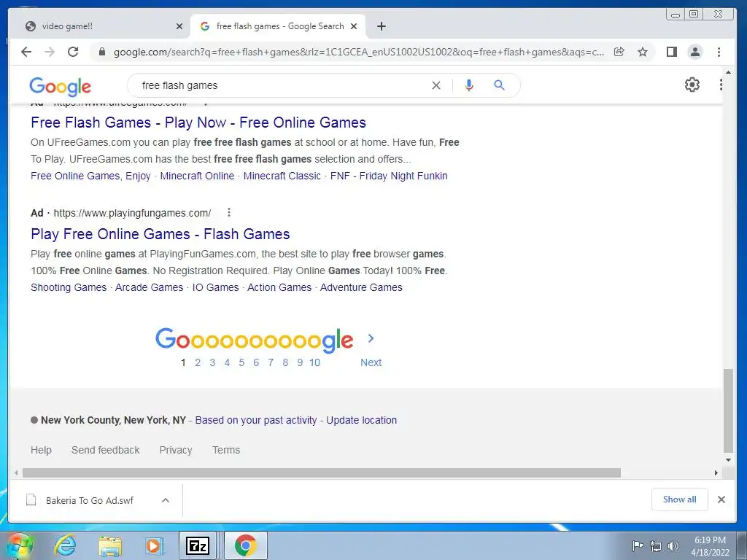Open Google quick settings gear
The image size is (747, 560).
(x=692, y=85)
